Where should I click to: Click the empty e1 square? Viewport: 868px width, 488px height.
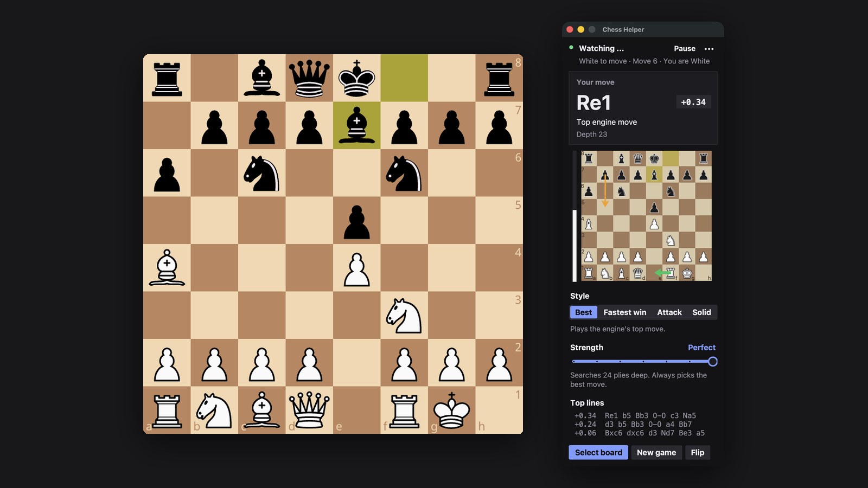[x=357, y=410]
